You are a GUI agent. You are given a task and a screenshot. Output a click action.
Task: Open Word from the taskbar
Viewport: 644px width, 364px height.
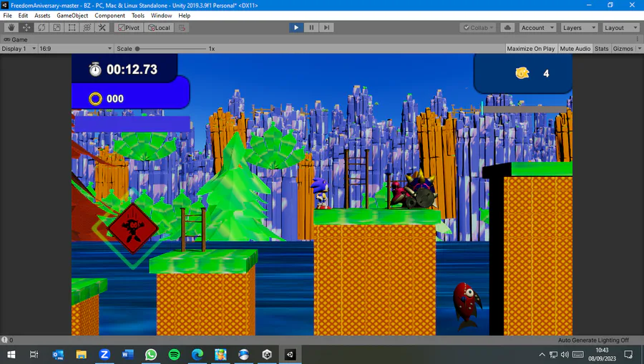point(128,355)
